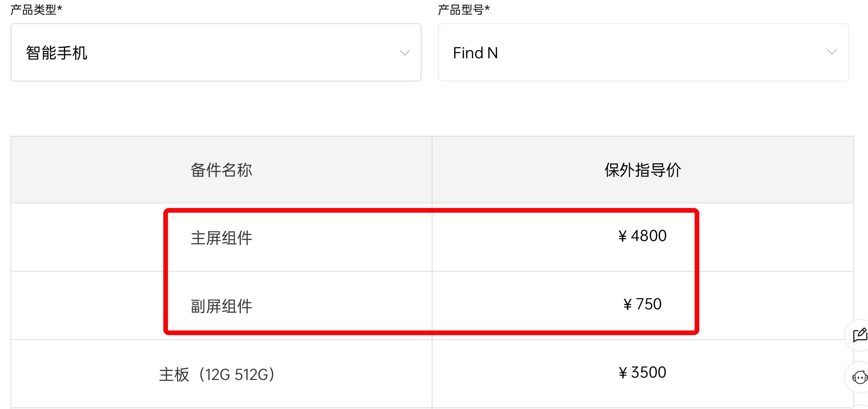Click the 备件名称 column header
Image resolution: width=868 pixels, height=409 pixels.
tap(221, 170)
